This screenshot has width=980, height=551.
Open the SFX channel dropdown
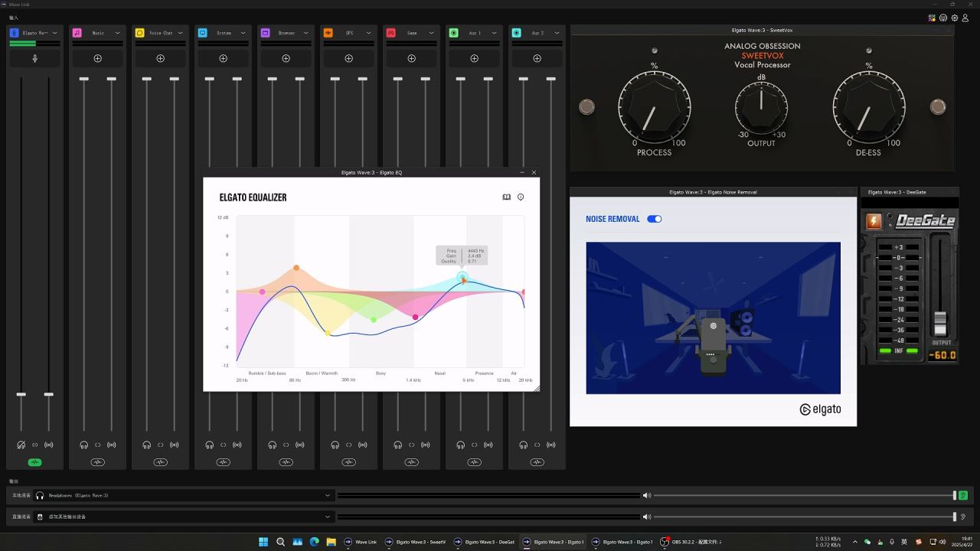click(368, 33)
